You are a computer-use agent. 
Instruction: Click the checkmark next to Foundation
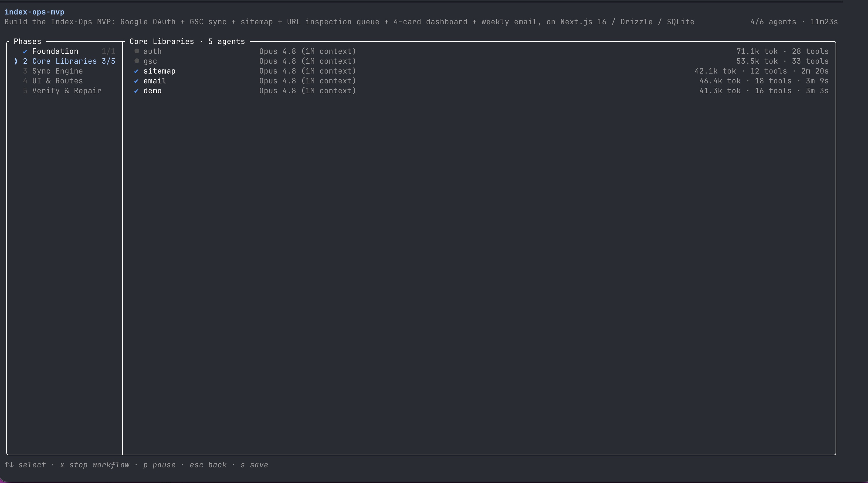(25, 52)
